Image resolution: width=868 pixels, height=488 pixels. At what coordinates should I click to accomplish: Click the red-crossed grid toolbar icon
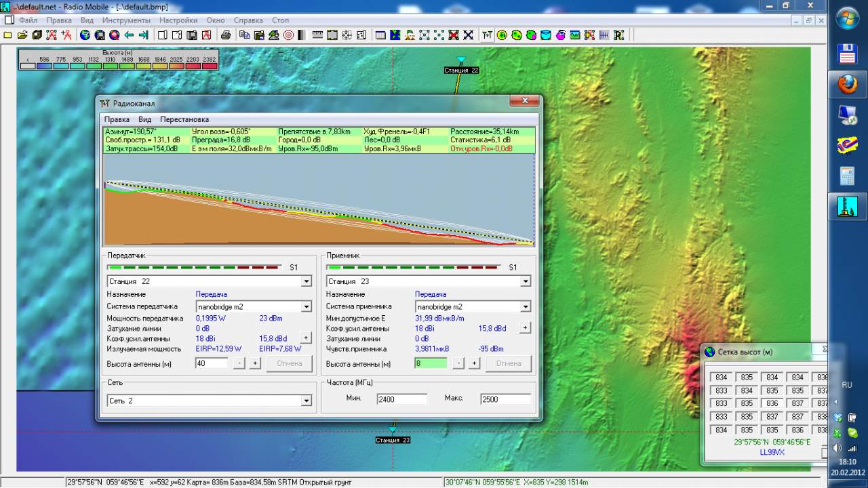coord(454,35)
